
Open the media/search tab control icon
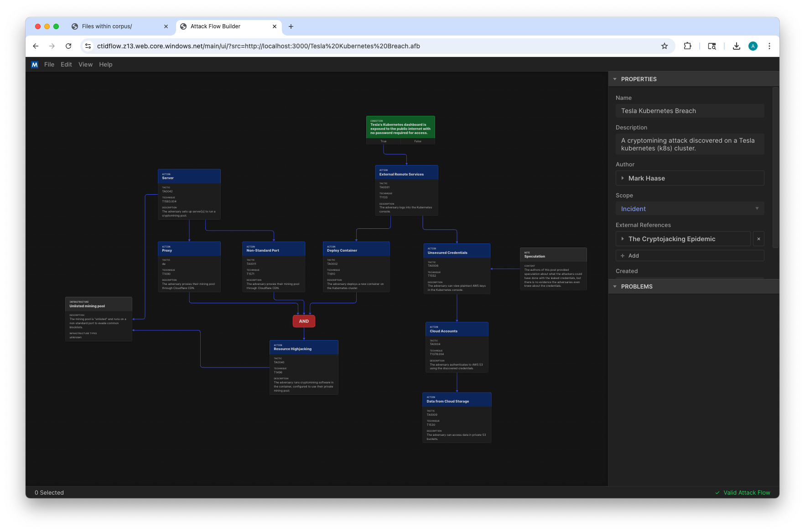click(x=712, y=46)
